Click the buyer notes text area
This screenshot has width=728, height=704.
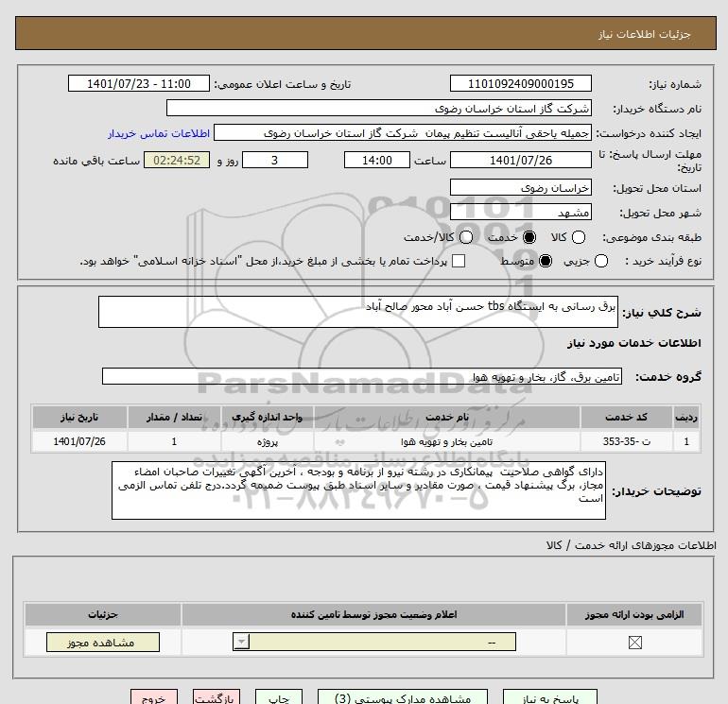tap(358, 490)
